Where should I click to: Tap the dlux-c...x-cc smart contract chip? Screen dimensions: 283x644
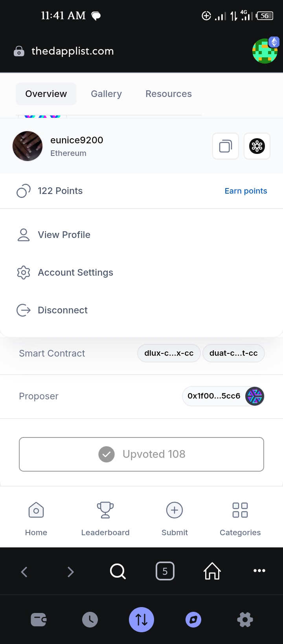(x=169, y=353)
